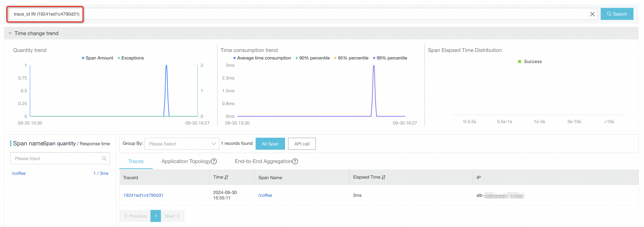Sort table by the Elapsed Time icon
The width and height of the screenshot is (644, 227).
point(383,177)
